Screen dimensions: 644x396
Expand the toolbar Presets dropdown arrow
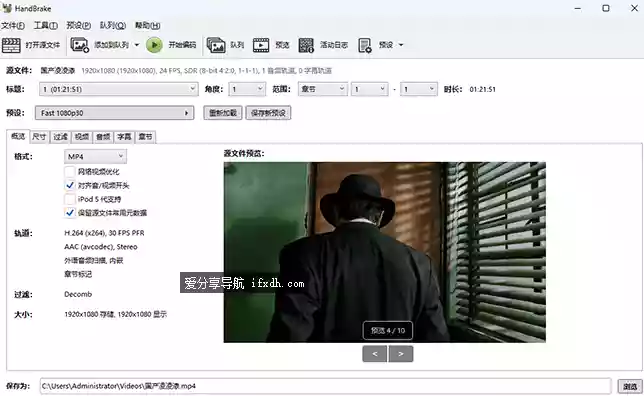(x=401, y=45)
